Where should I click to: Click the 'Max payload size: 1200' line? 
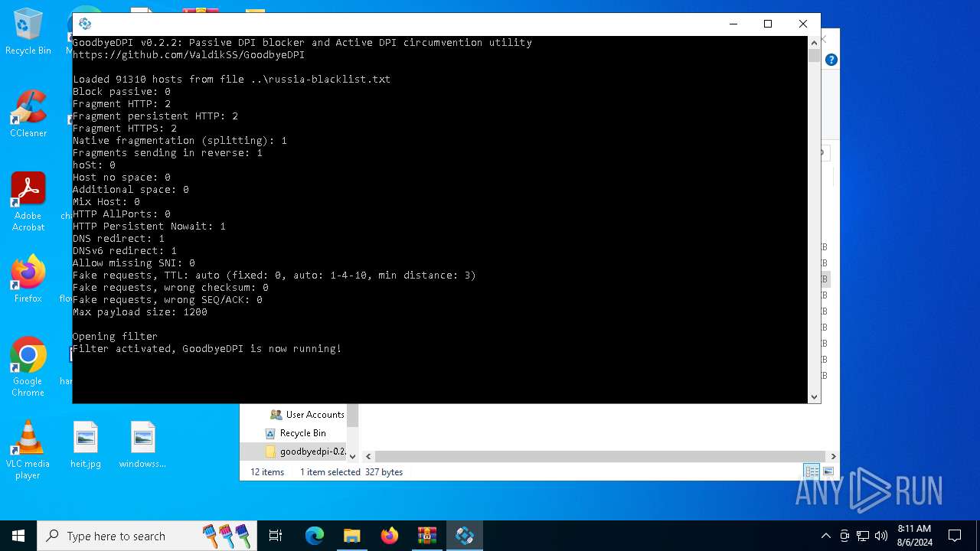(x=140, y=312)
